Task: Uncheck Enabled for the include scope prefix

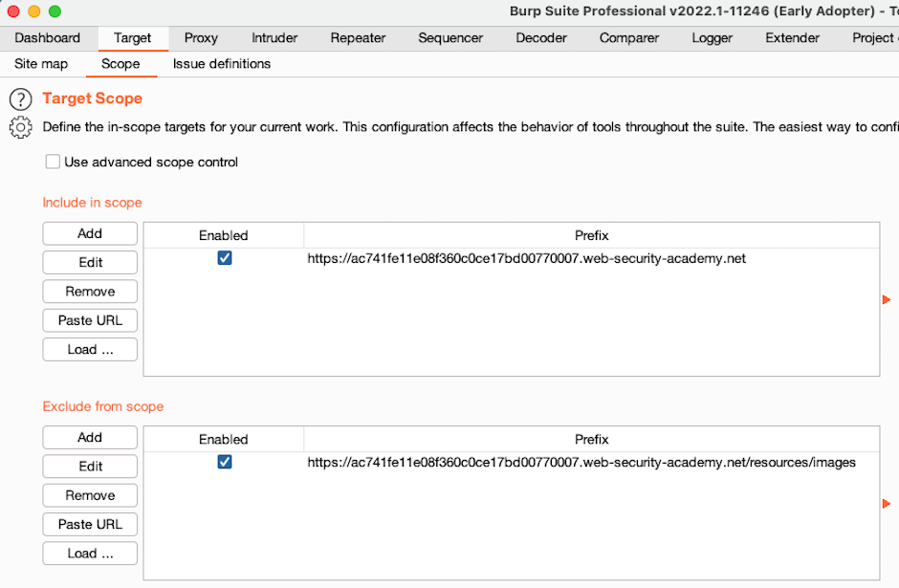Action: point(225,258)
